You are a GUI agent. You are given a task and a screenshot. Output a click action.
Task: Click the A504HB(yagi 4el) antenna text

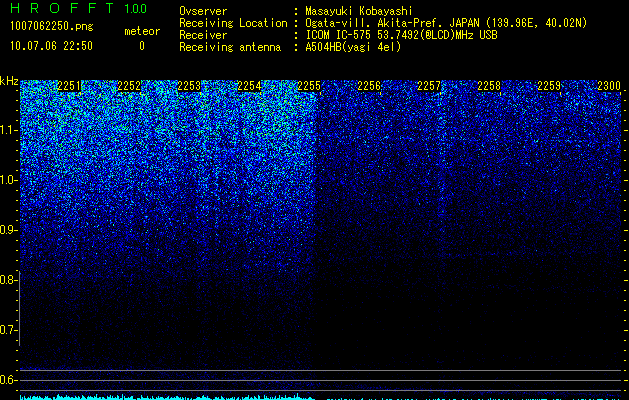pyautogui.click(x=353, y=47)
